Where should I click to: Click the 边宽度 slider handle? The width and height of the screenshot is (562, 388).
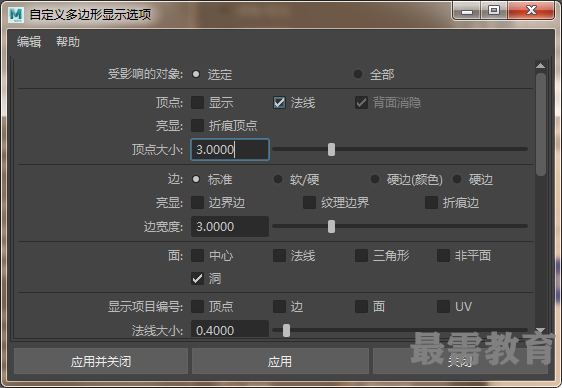(x=332, y=226)
